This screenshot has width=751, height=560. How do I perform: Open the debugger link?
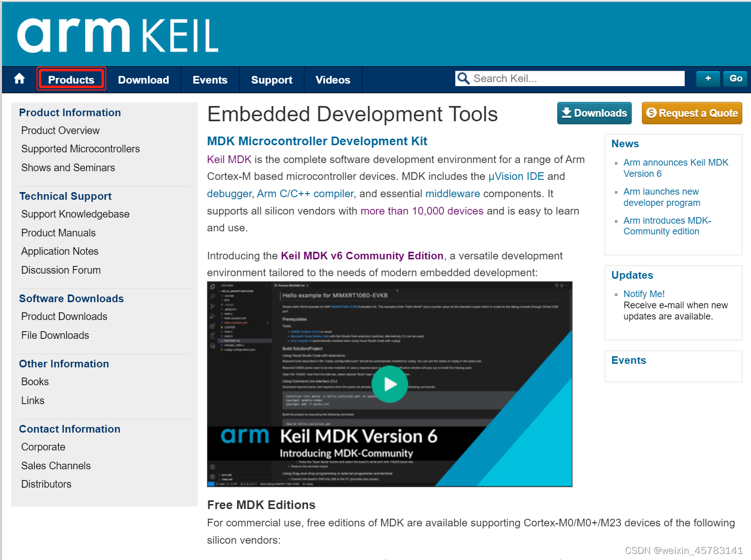(x=229, y=194)
